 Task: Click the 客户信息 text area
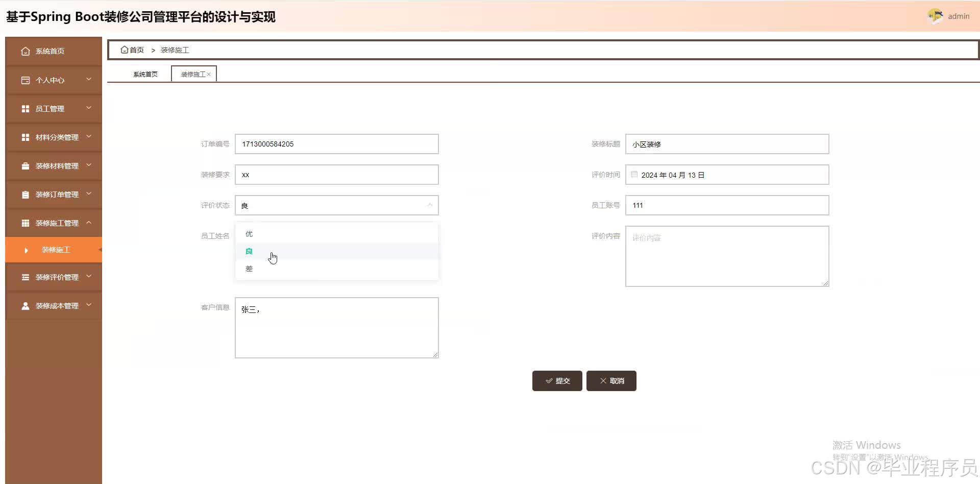tap(337, 328)
